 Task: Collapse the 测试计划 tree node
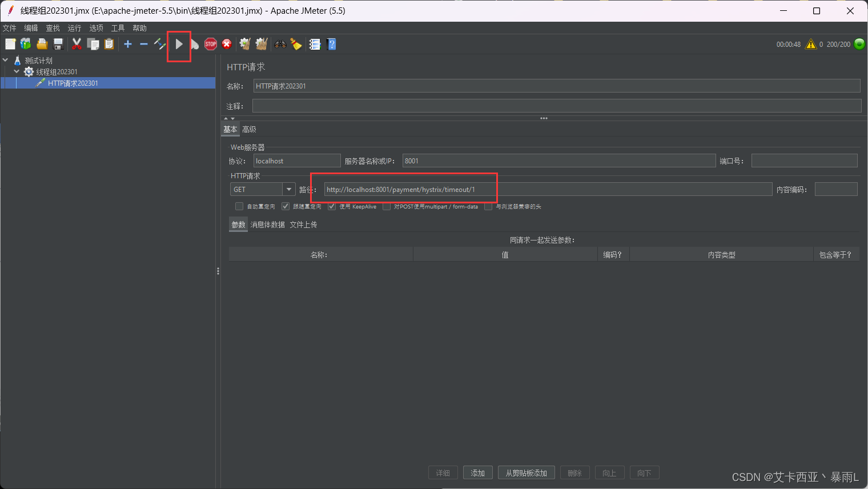5,60
